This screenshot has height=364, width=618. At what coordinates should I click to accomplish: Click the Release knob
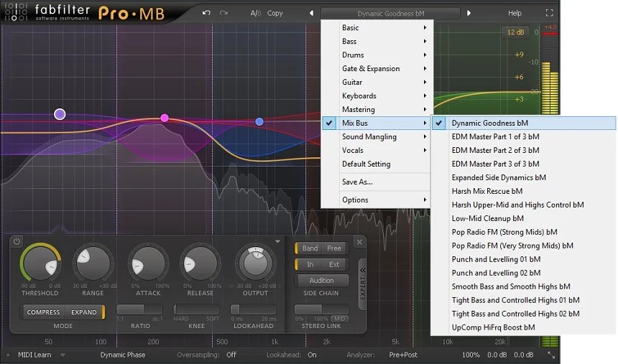point(200,263)
